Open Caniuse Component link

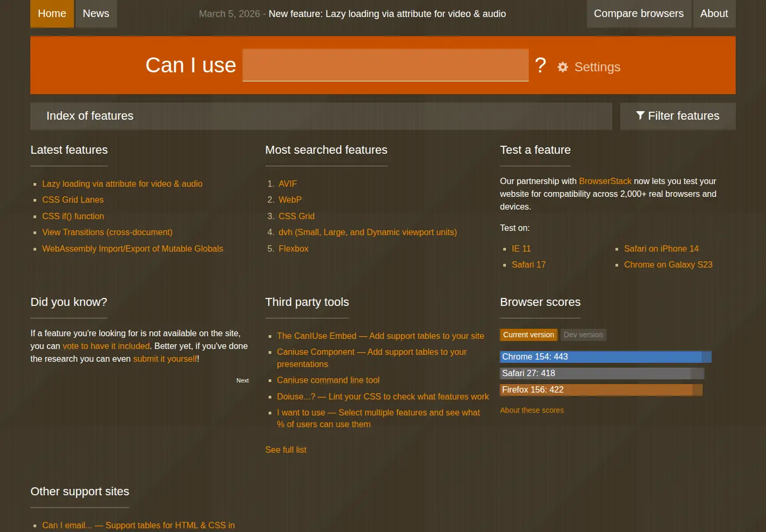(x=372, y=358)
